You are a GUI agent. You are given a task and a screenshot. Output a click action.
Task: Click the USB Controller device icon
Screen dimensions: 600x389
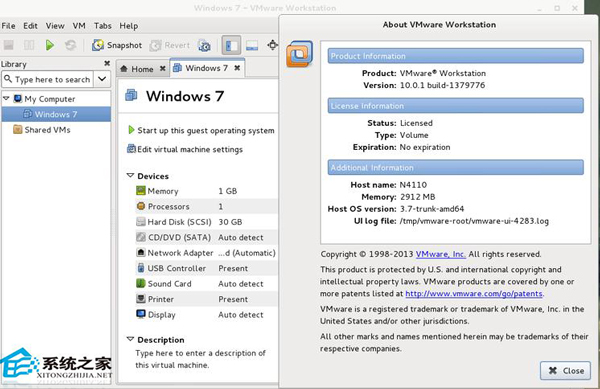point(141,268)
